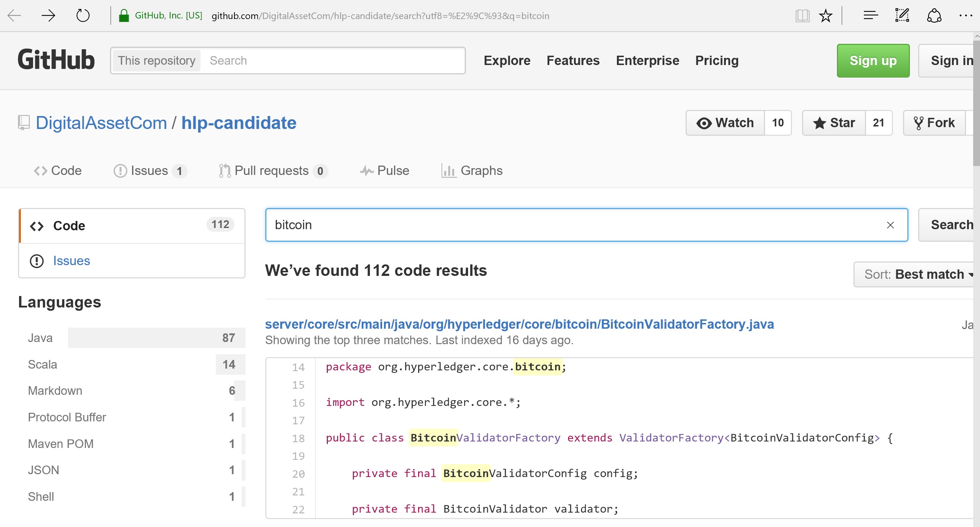Toggle Watch on this repository
This screenshot has height=527, width=980.
pos(725,123)
